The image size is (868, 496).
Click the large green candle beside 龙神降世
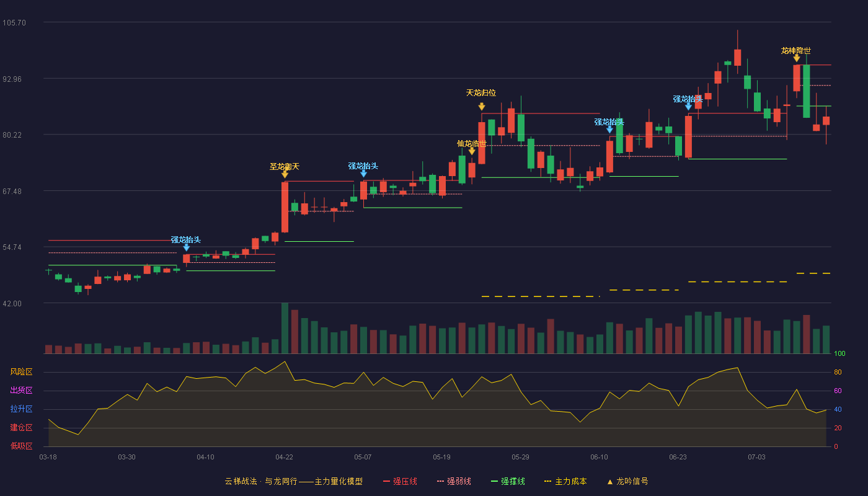806,91
